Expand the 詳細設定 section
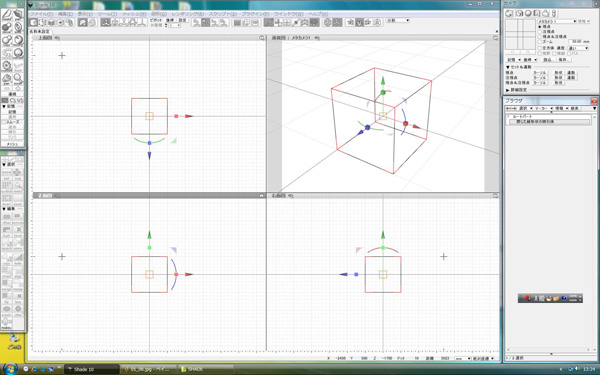 [x=508, y=90]
